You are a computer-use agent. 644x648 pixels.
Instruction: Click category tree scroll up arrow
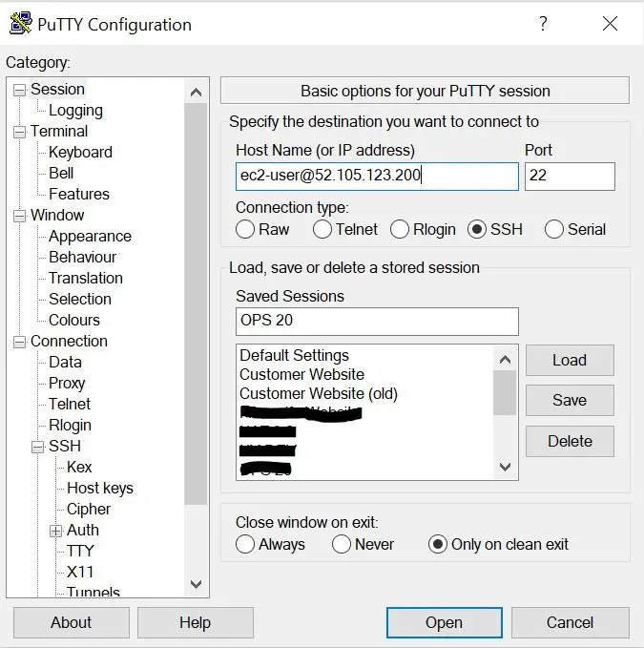tap(196, 93)
